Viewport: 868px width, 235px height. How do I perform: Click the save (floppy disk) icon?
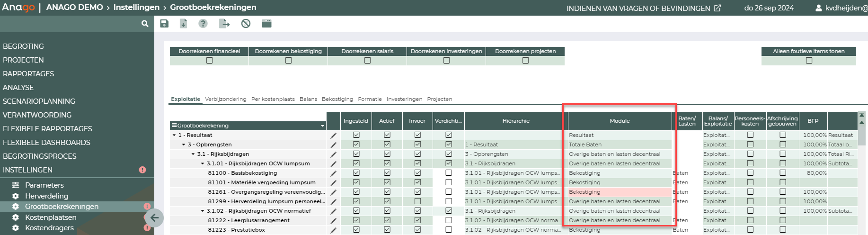(x=164, y=24)
